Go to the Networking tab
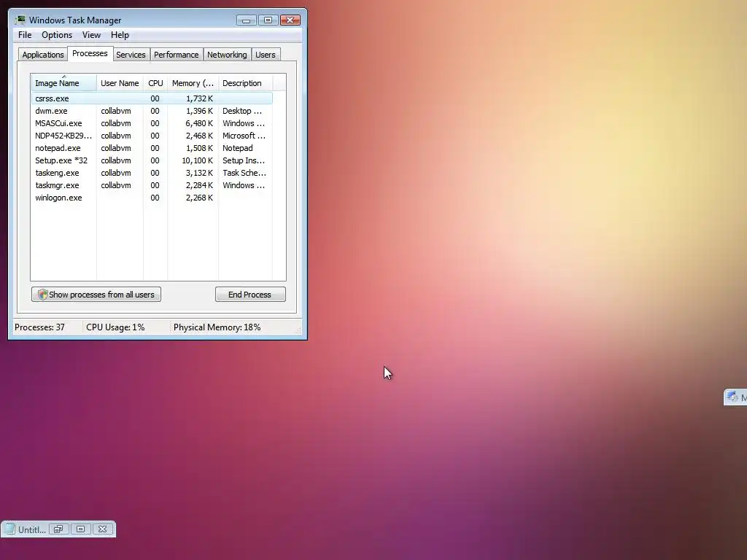The width and height of the screenshot is (747, 560). pyautogui.click(x=227, y=55)
